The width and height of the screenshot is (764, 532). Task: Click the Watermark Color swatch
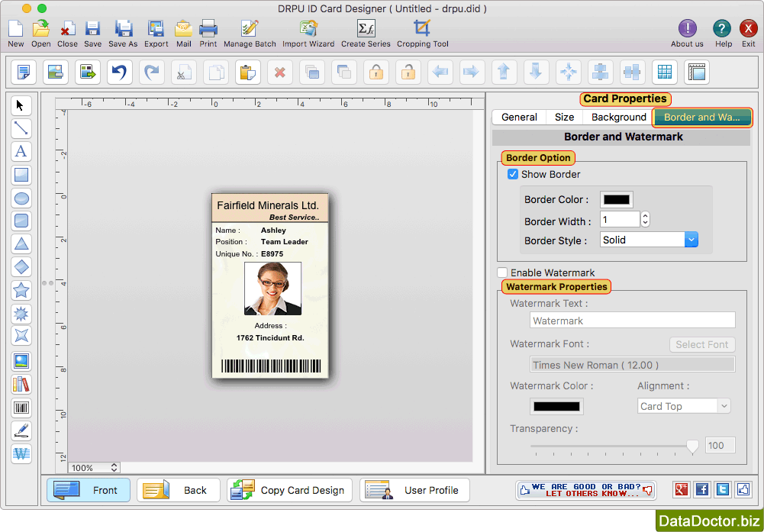point(556,406)
